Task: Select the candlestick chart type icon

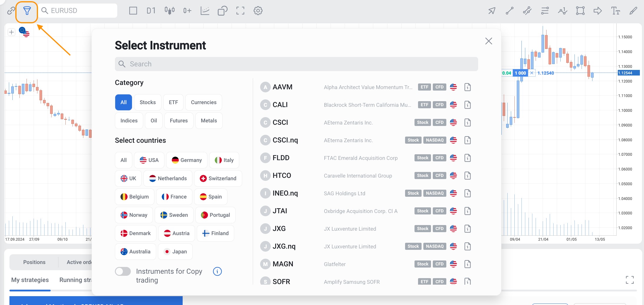Action: 169,11
